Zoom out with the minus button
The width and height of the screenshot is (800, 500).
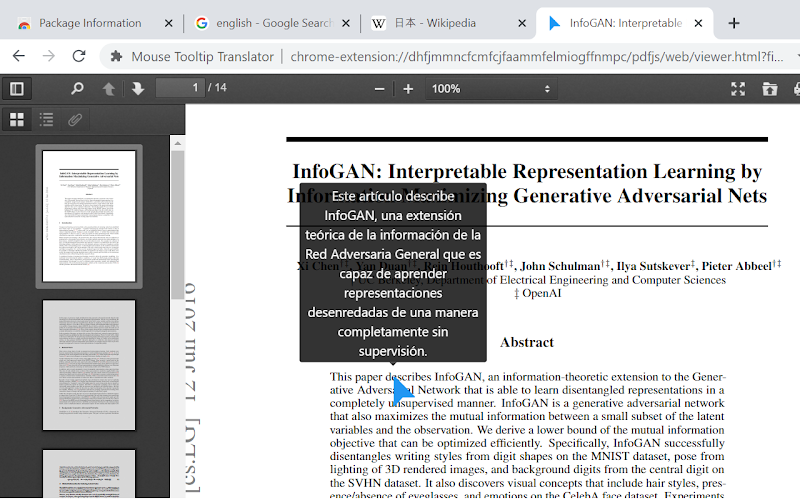pyautogui.click(x=379, y=89)
